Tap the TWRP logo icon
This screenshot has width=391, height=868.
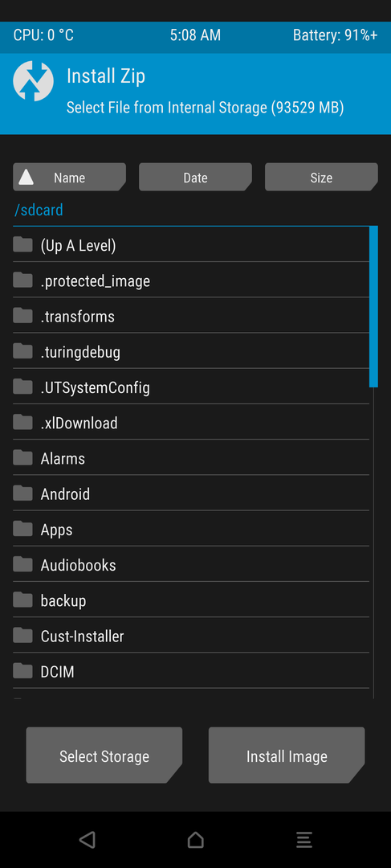pos(33,81)
